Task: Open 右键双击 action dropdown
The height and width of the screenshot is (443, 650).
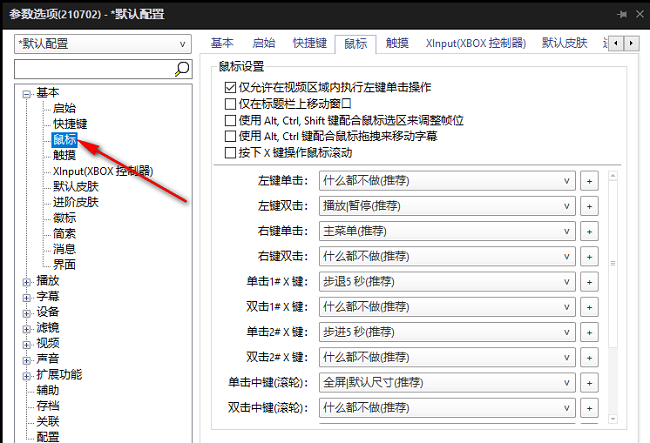Action: (447, 257)
